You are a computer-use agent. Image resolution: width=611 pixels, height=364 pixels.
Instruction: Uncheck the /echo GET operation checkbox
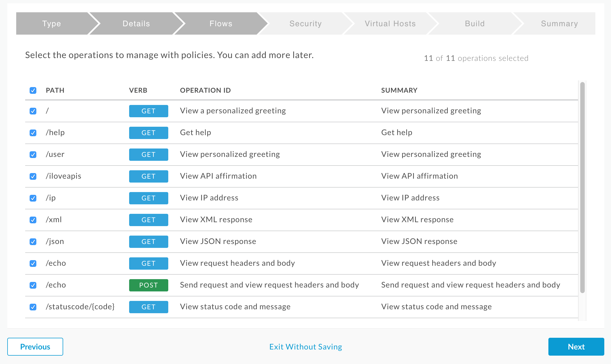coord(33,263)
